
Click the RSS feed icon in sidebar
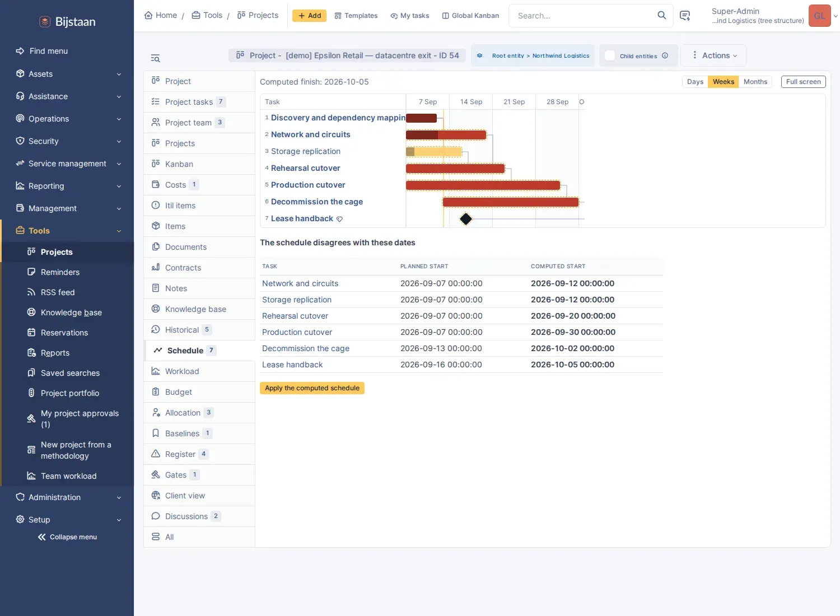pyautogui.click(x=31, y=292)
